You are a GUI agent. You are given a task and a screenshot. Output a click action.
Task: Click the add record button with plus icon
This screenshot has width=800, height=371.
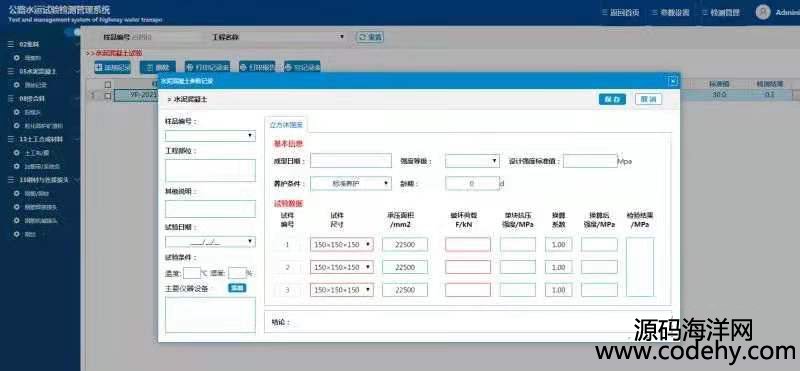pos(113,67)
